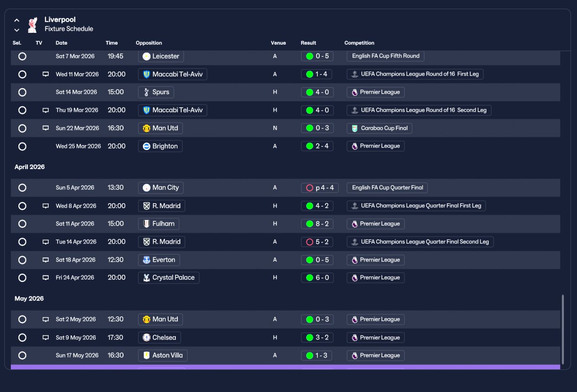This screenshot has width=577, height=392.
Task: Select the Aston Villa fixture radio button
Action: coord(22,356)
